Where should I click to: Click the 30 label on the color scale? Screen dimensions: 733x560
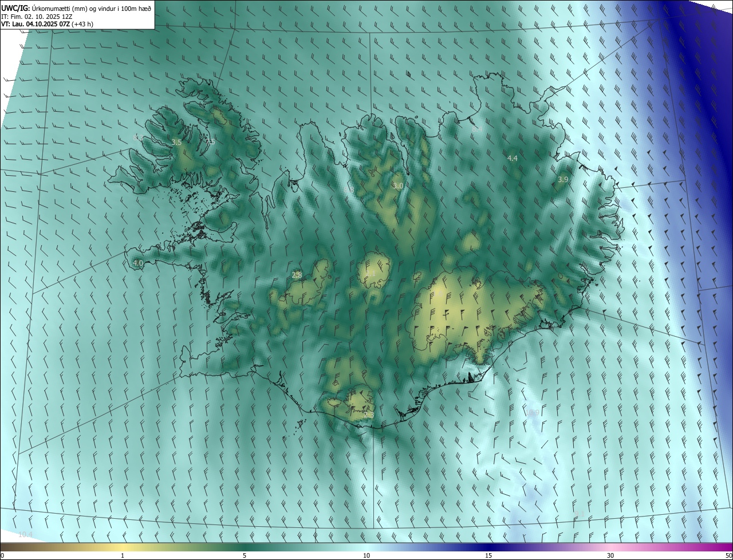coord(610,555)
